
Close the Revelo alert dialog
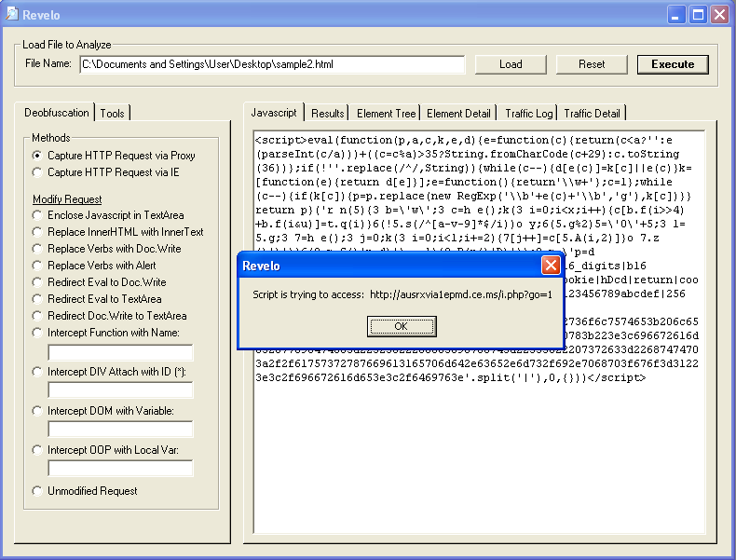tap(550, 266)
